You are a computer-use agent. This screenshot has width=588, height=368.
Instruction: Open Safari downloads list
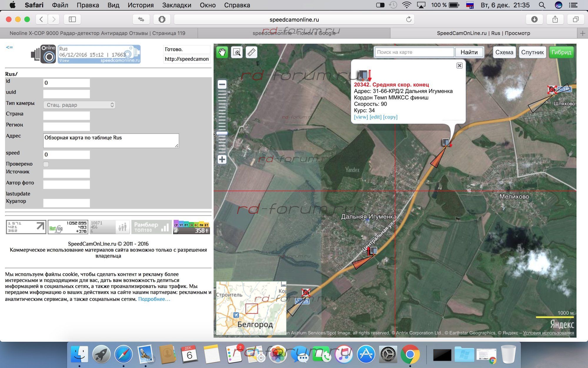534,19
